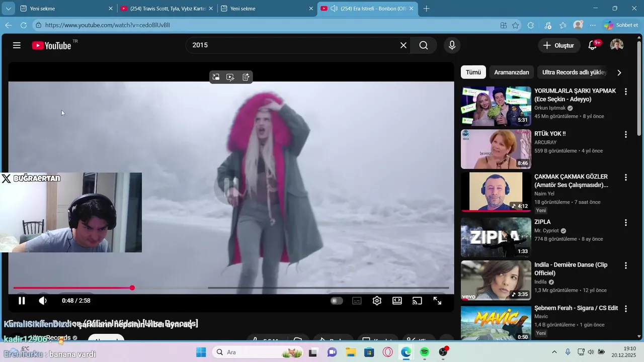The width and height of the screenshot is (644, 362).
Task: Open options for Indila Dernière Danse video
Action: point(626,265)
